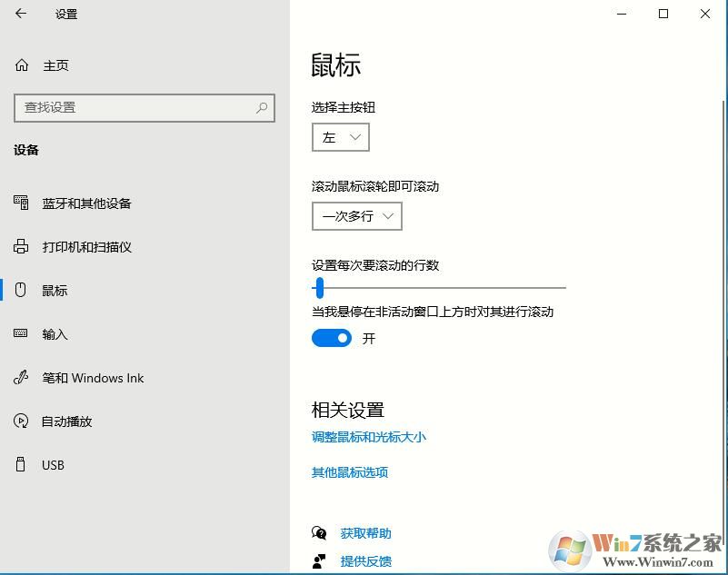Open the 选择主按钮 dropdown showing 左
The image size is (728, 575).
340,137
